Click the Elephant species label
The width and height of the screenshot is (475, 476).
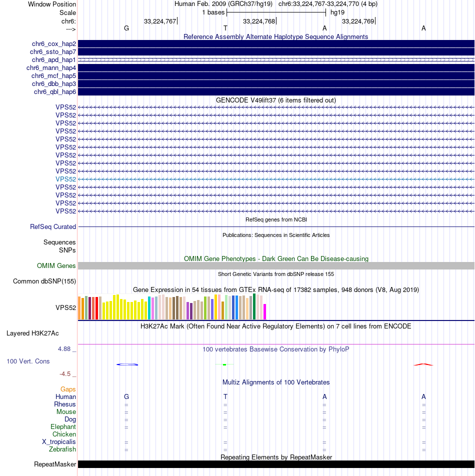pos(63,427)
